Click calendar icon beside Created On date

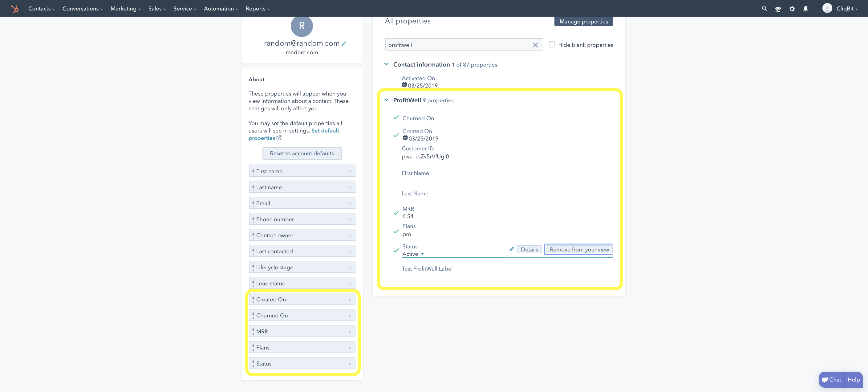pos(405,138)
